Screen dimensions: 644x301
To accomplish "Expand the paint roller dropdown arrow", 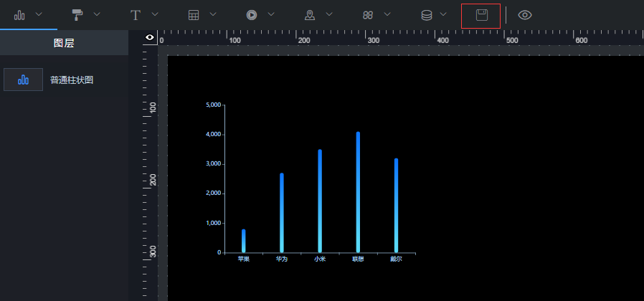I will point(97,14).
